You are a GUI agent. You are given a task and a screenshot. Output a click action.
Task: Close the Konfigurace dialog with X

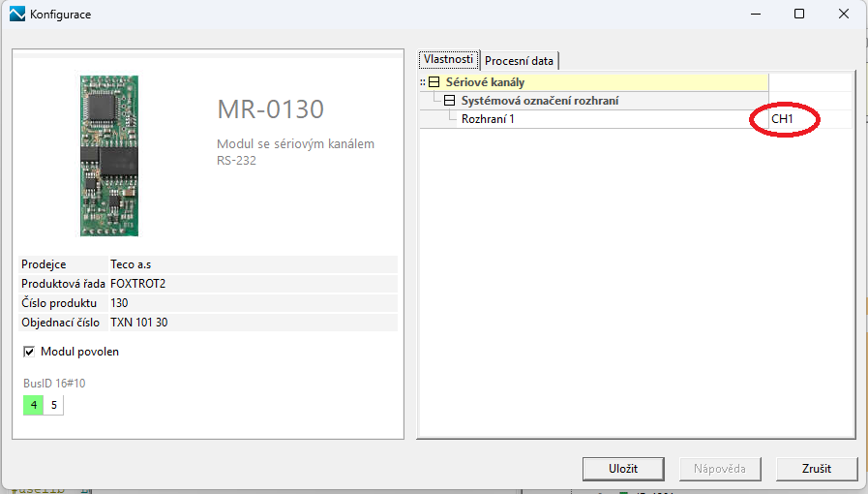[844, 15]
